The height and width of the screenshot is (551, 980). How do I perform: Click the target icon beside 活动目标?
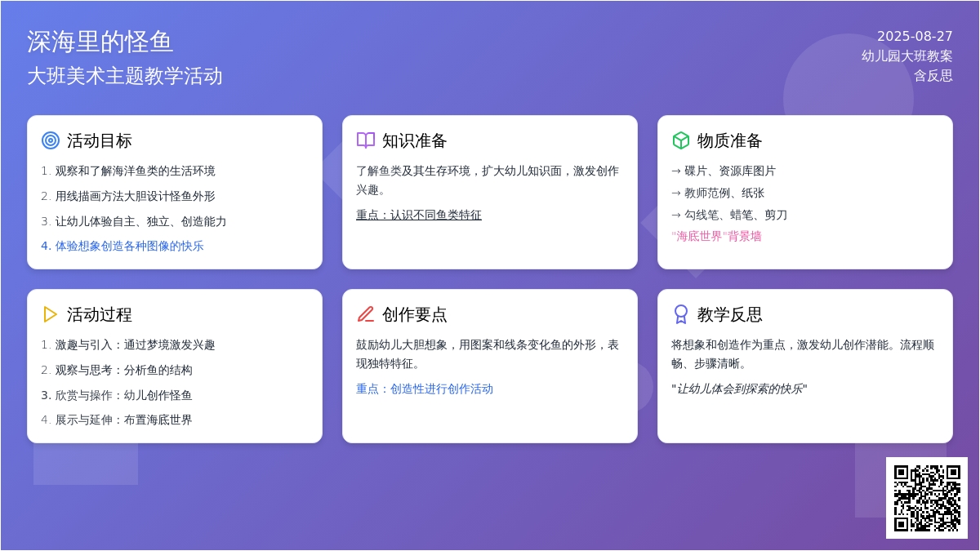pyautogui.click(x=51, y=140)
